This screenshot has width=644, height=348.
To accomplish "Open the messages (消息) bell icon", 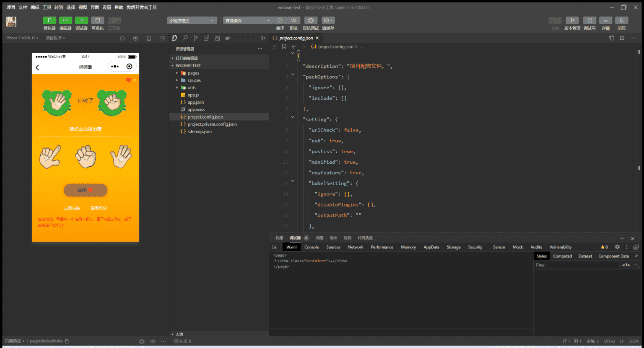I will [621, 21].
